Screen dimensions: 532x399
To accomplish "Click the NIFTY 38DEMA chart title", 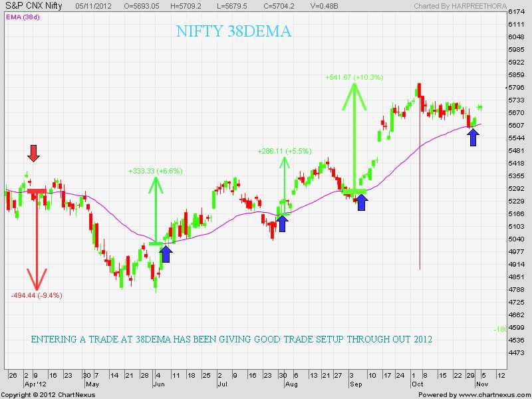I will click(233, 31).
